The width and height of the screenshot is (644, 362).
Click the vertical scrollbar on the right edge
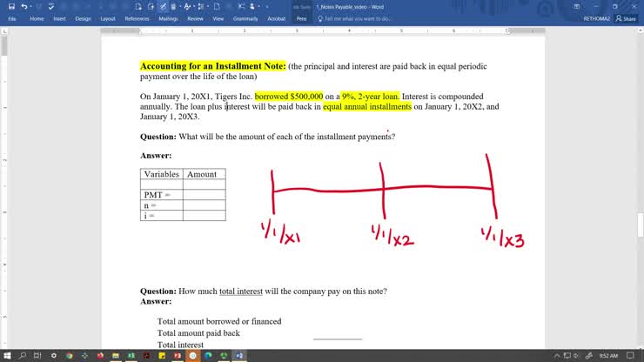click(x=640, y=174)
